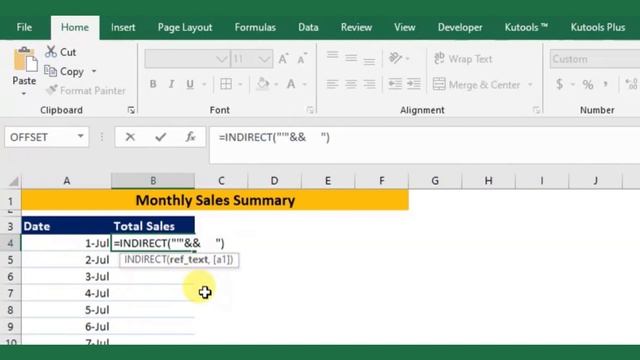Click inside the formula bar text
Viewport: 640px width, 360px height.
coord(274,138)
